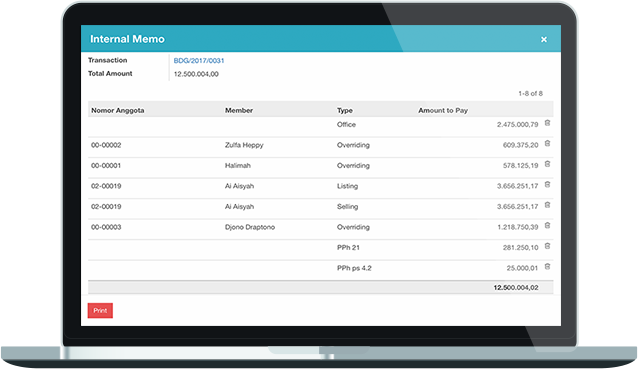Delete the Office row with trash icon
The image size is (638, 369).
547,123
